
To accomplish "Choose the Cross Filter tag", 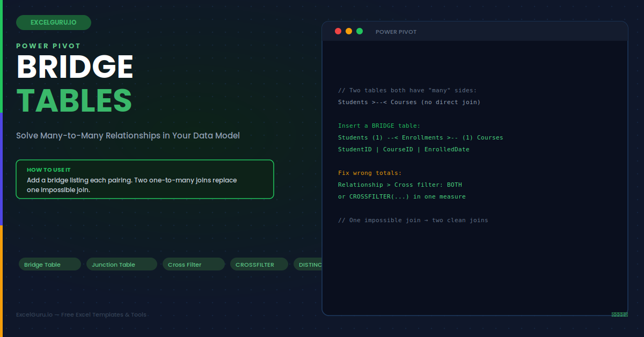I will coord(194,264).
